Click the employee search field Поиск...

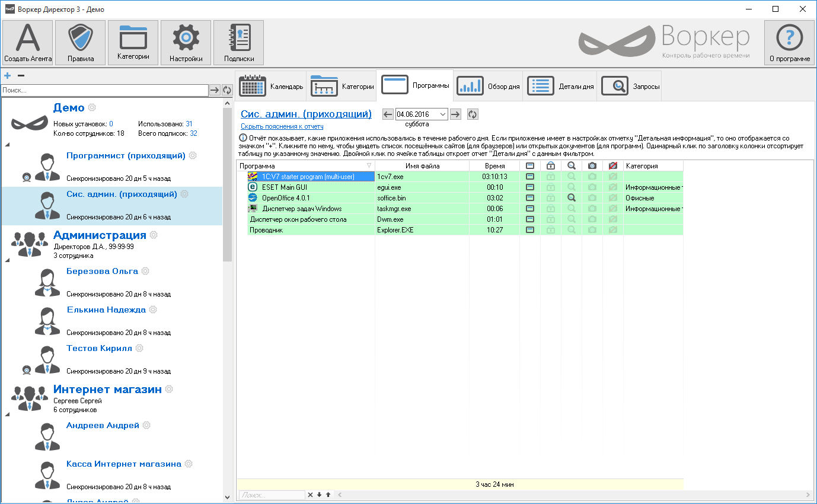pyautogui.click(x=104, y=90)
